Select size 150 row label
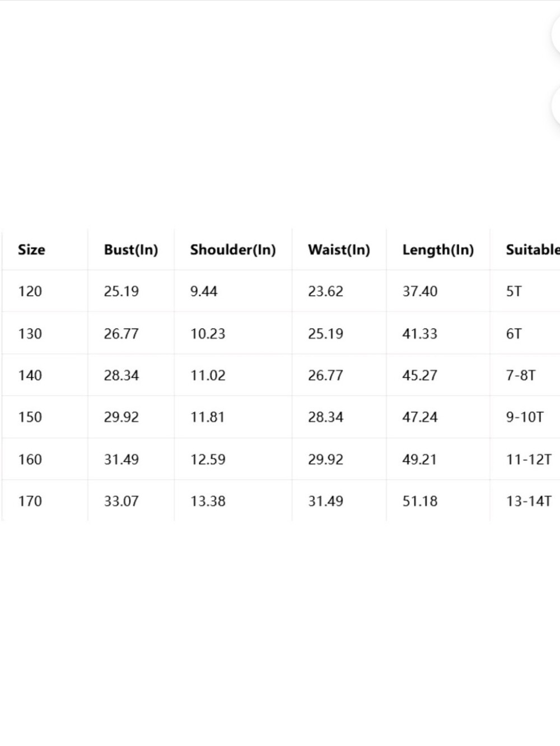Viewport: 560px width, 746px height. click(x=30, y=417)
